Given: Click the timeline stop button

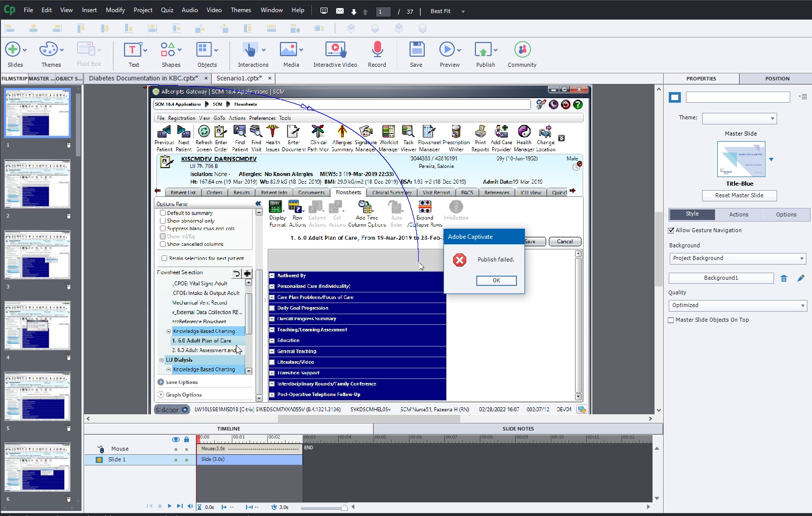Looking at the screenshot, I should pos(159,506).
